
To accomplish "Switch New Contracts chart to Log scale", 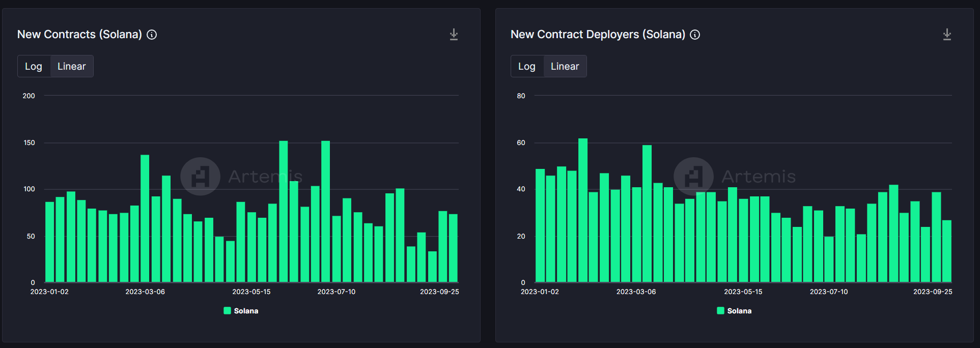I will coord(34,66).
